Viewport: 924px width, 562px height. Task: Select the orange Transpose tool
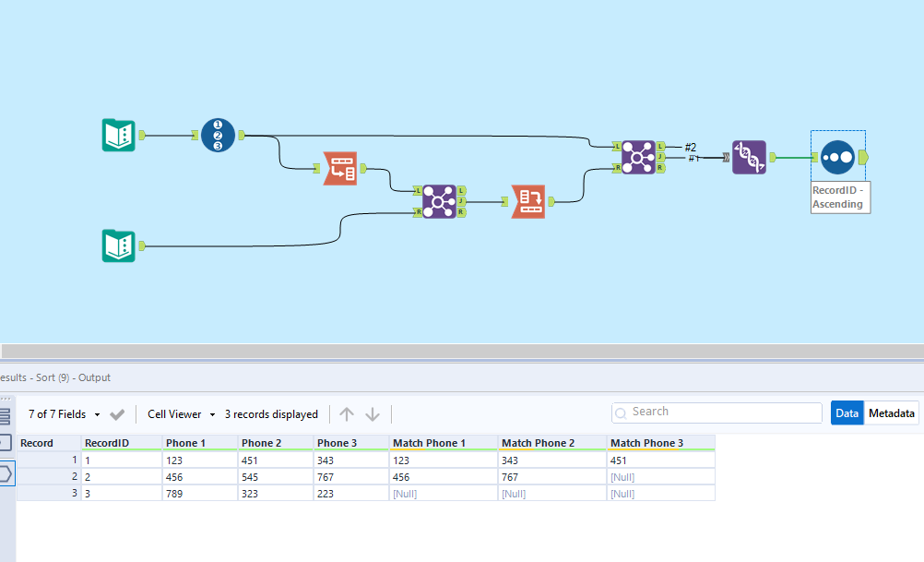pos(340,169)
